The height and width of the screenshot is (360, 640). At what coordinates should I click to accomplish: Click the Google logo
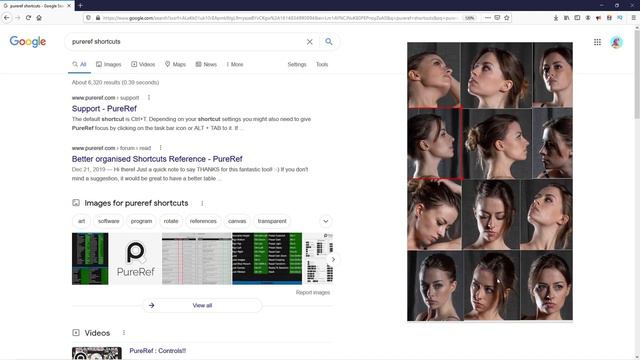coord(28,41)
